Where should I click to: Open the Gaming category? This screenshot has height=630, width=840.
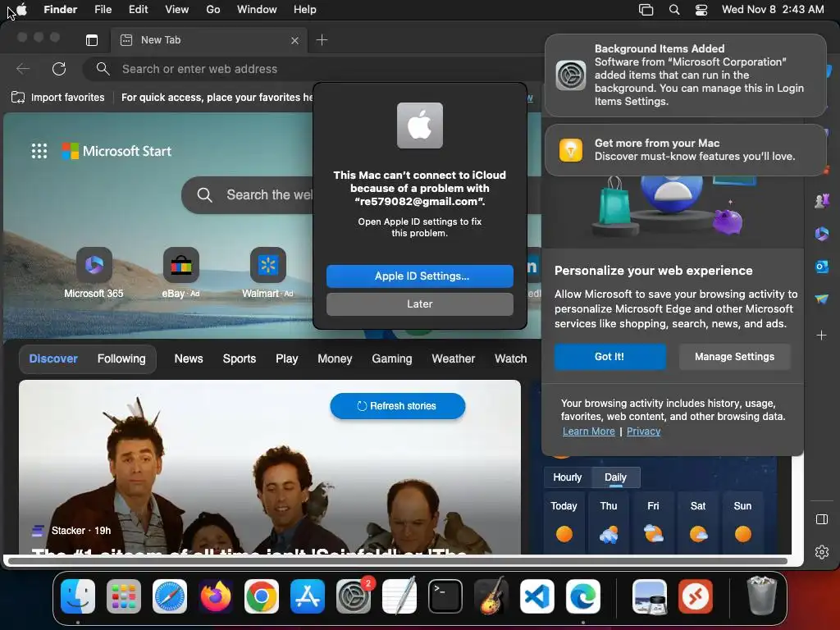coord(392,358)
